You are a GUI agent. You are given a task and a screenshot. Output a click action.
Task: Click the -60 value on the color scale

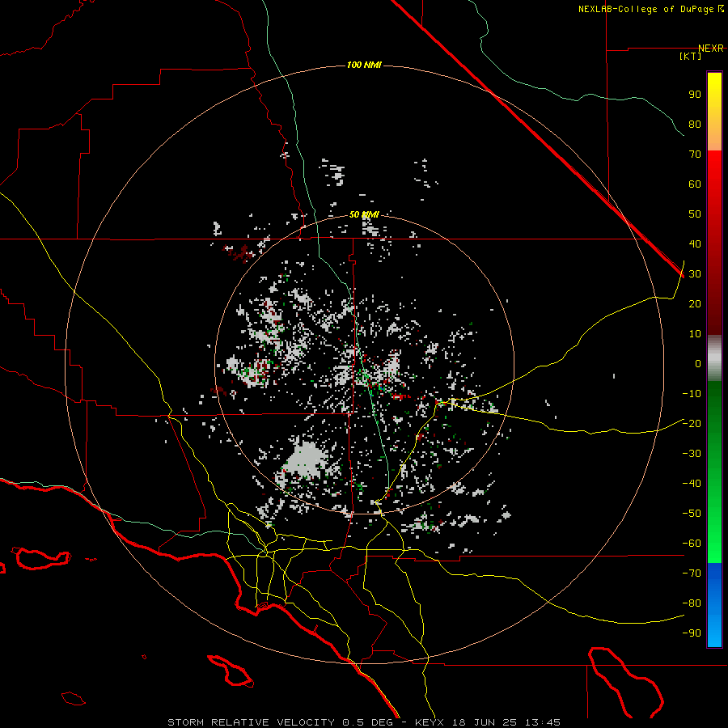click(692, 544)
